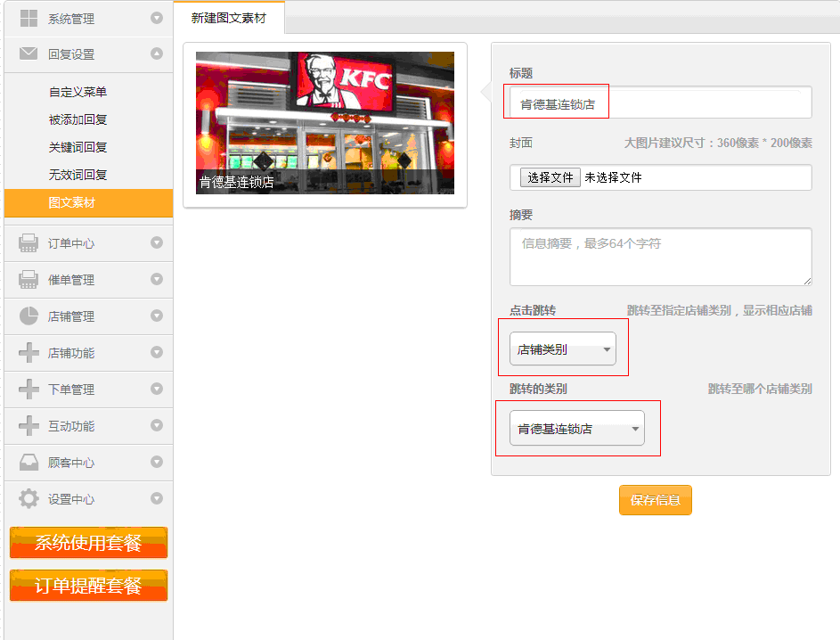Open the 肯德基连锁店 category dropdown
This screenshot has width=840, height=640.
coord(577,428)
